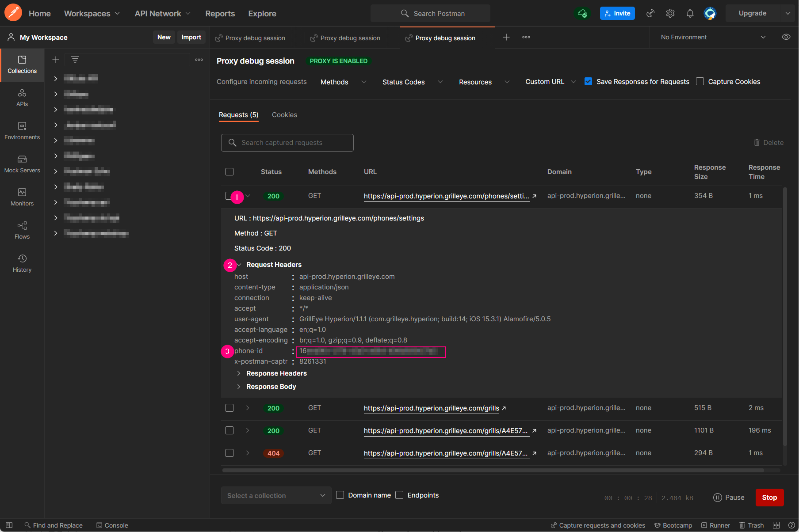Open the Workspaces menu
Screen dimensions: 799x532
(92, 13)
